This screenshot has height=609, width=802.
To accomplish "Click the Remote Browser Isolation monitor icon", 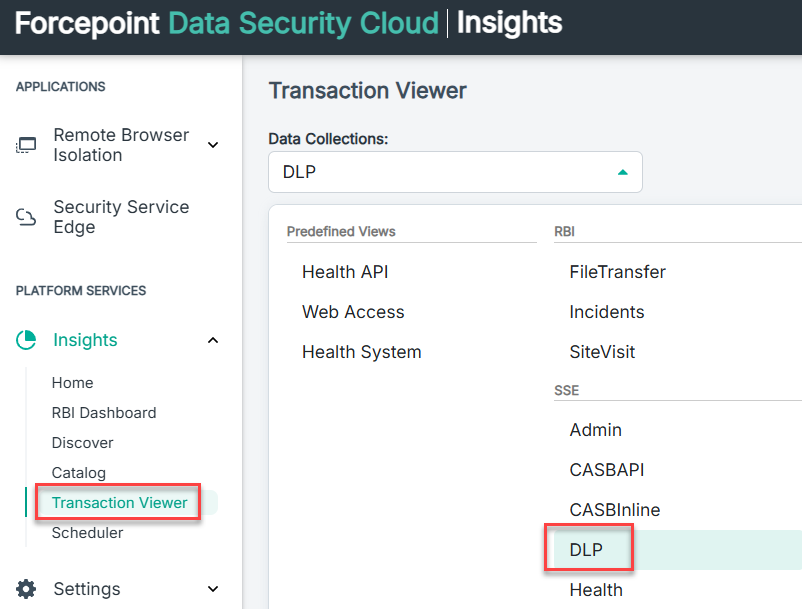I will (x=26, y=145).
